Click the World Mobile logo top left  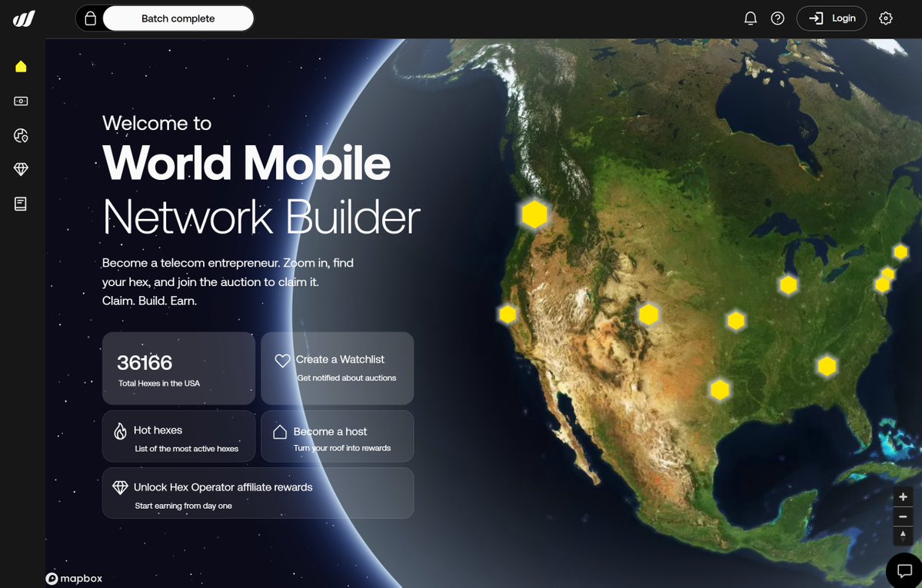(23, 18)
